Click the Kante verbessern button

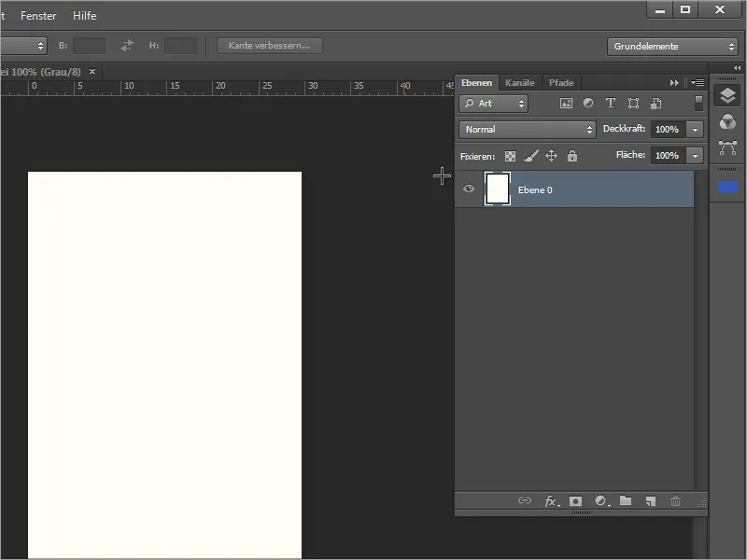pyautogui.click(x=269, y=46)
